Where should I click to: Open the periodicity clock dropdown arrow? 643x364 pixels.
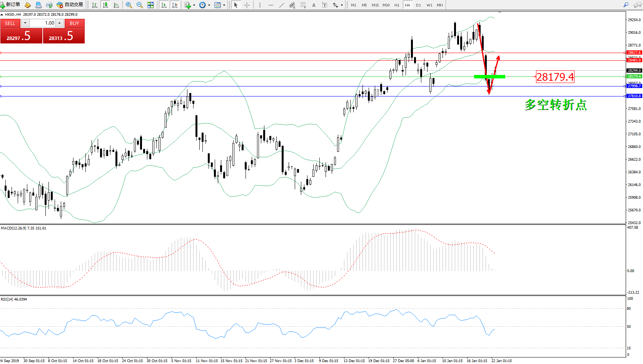pos(209,5)
